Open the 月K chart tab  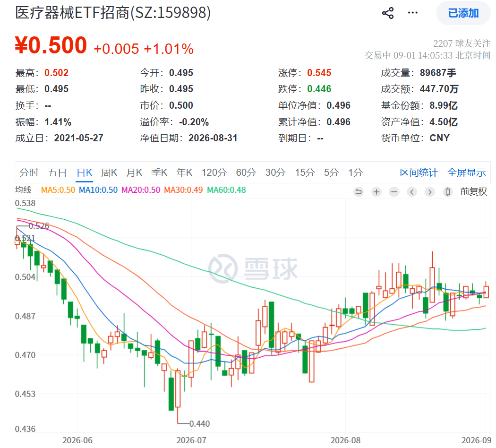[x=134, y=172]
